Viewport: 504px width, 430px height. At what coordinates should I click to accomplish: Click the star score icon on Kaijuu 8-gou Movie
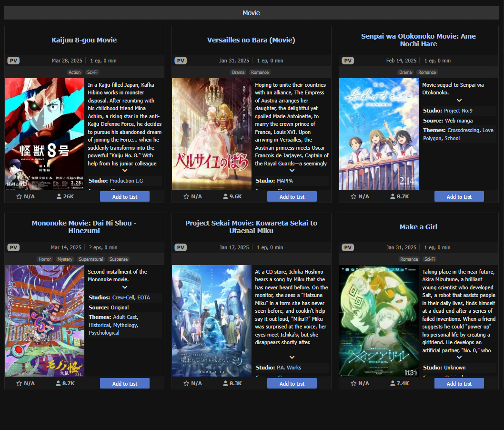[19, 196]
